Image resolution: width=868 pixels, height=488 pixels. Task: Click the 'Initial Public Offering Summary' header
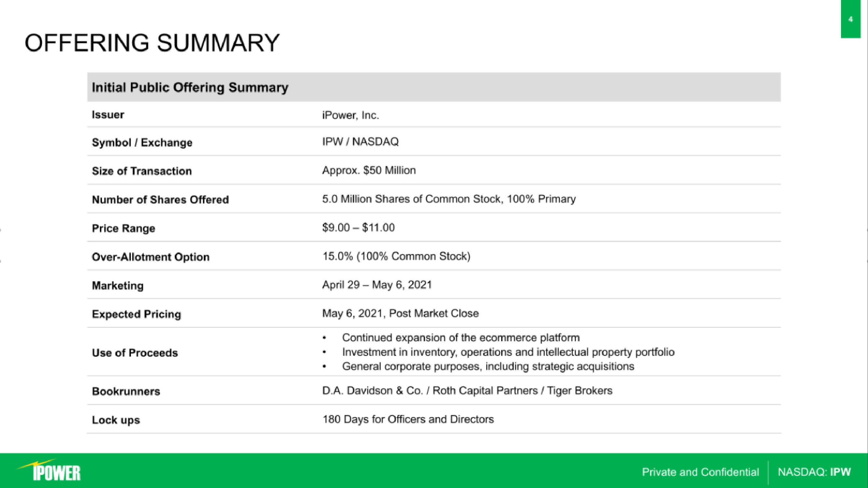point(190,88)
